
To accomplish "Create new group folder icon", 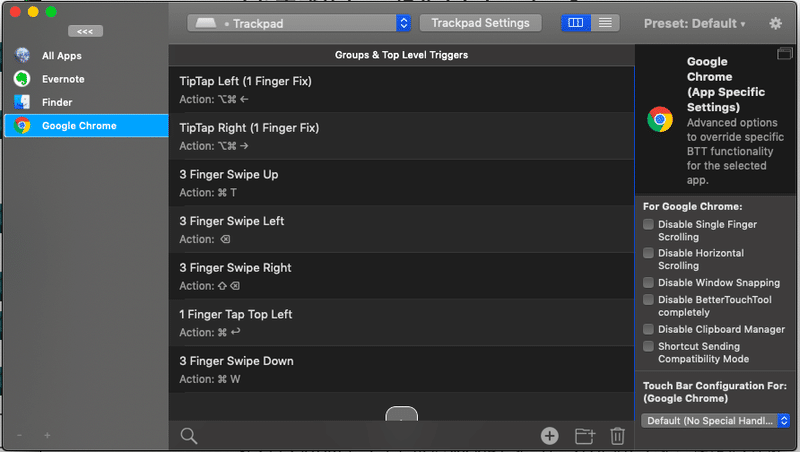I will 585,436.
